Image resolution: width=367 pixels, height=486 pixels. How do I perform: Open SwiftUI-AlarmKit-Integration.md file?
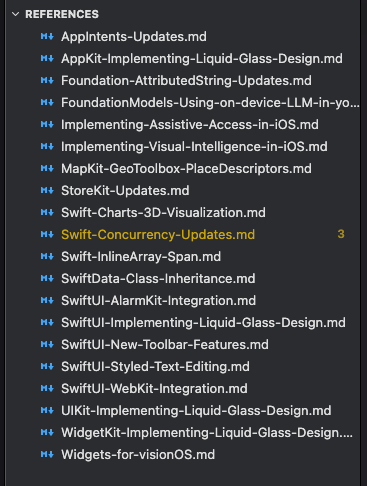coord(158,301)
